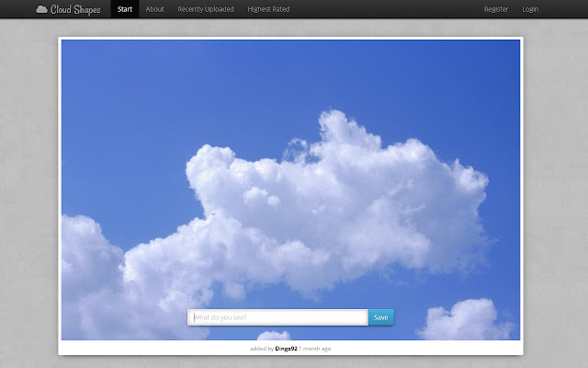Open the About page
This screenshot has height=368, width=588.
(155, 9)
